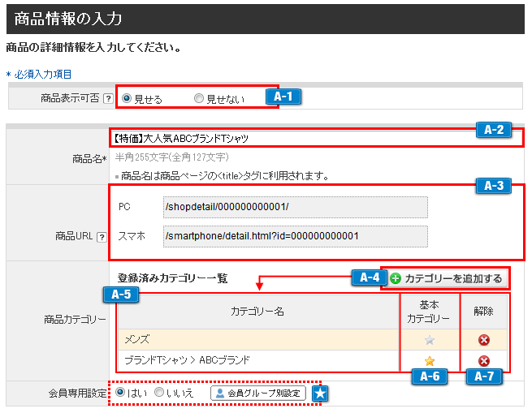Remove the メンズ category with red X
The height and width of the screenshot is (413, 532).
pos(484,339)
